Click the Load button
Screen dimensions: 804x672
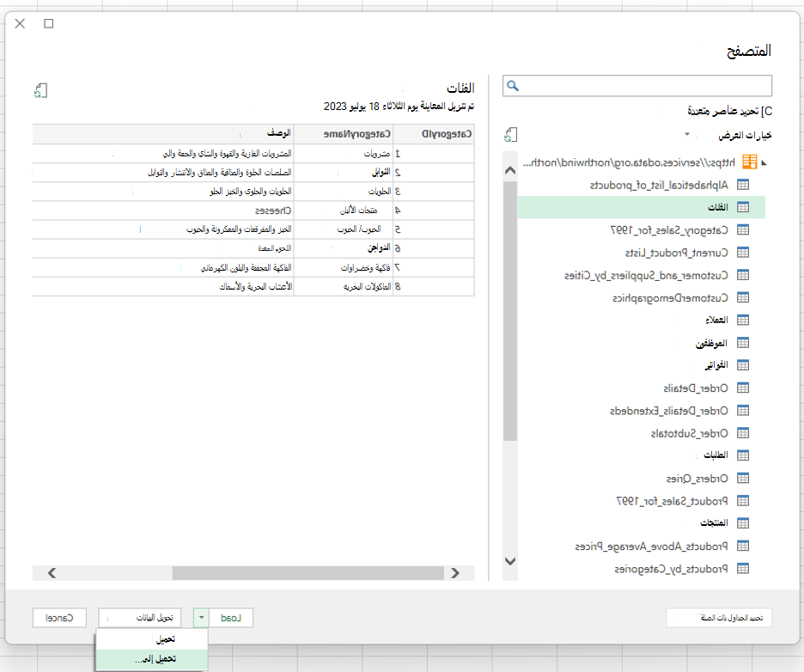click(231, 618)
